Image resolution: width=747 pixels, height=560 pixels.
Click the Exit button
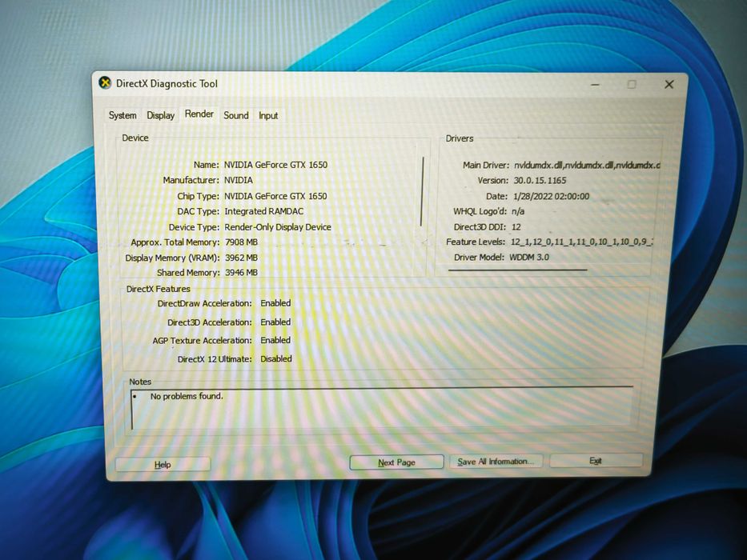[x=596, y=461]
